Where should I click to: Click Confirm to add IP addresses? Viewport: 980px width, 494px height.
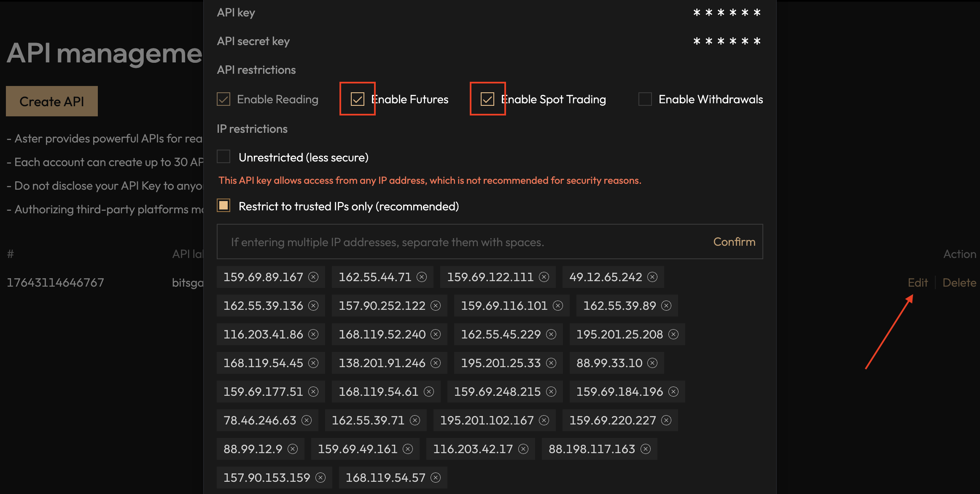point(734,242)
